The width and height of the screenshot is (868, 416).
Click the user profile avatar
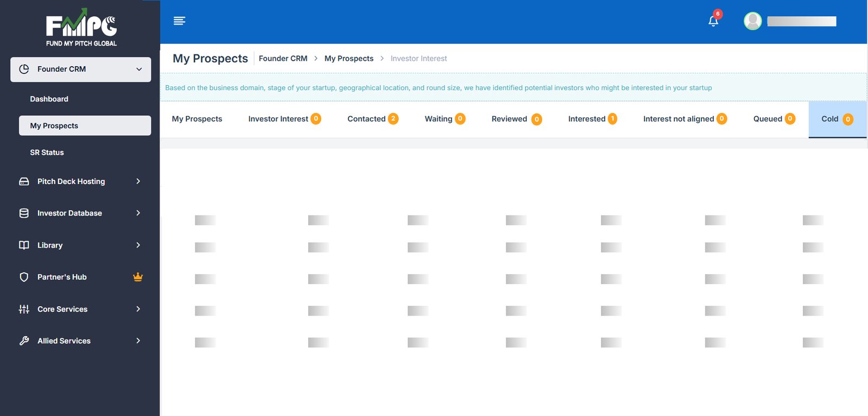752,21
